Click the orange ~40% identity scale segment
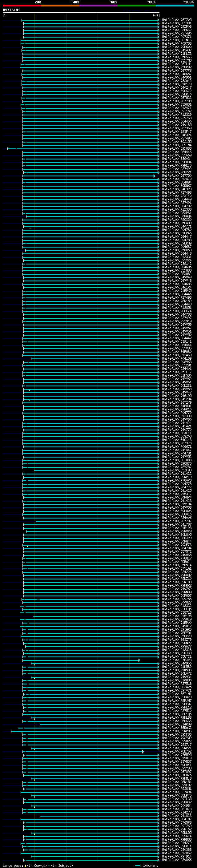 (x=60, y=6)
